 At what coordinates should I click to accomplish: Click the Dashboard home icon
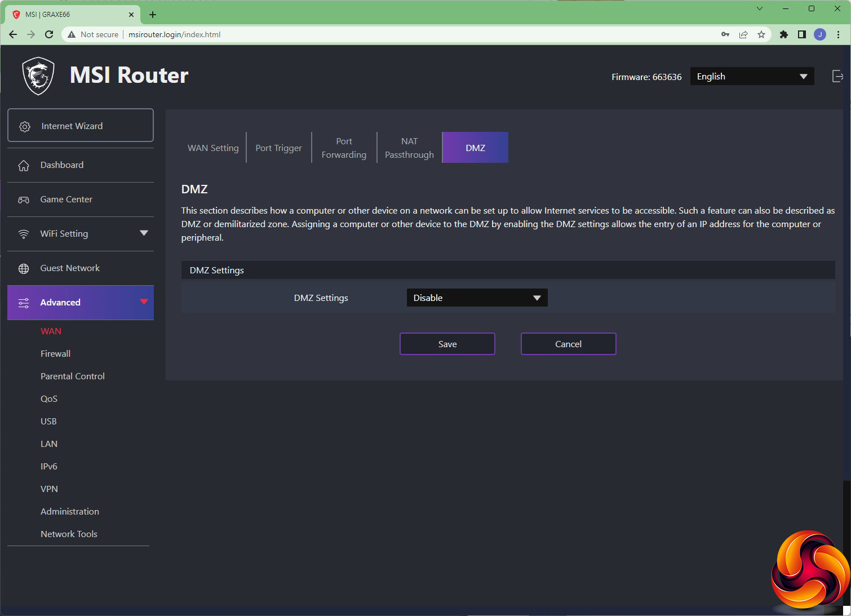pos(24,165)
